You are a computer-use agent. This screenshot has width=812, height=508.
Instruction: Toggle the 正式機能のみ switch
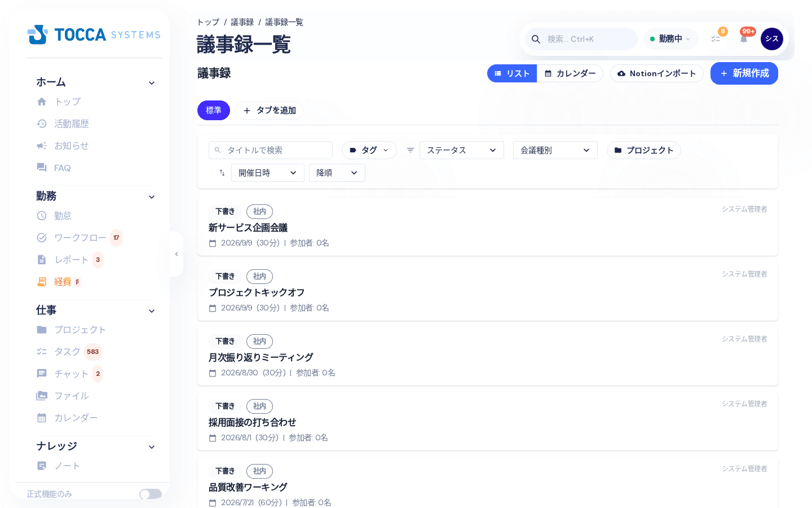click(151, 494)
